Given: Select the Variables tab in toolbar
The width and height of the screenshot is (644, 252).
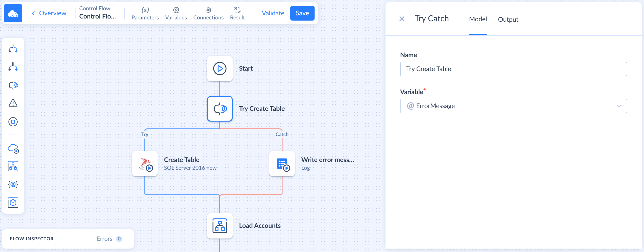Looking at the screenshot, I should [x=176, y=13].
